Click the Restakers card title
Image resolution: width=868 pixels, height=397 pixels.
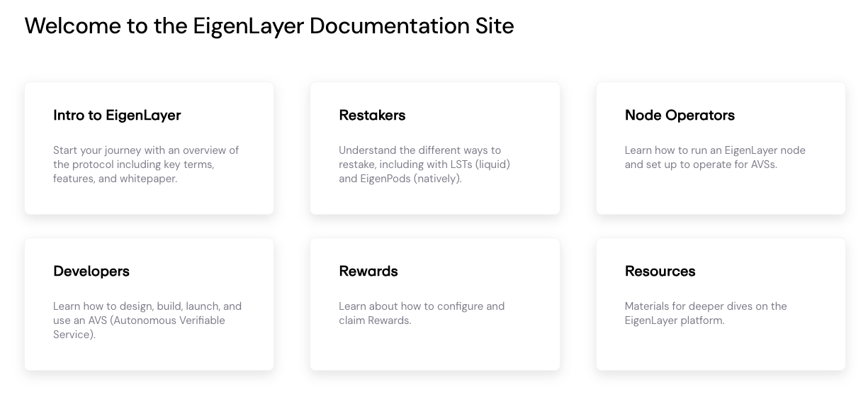(372, 116)
